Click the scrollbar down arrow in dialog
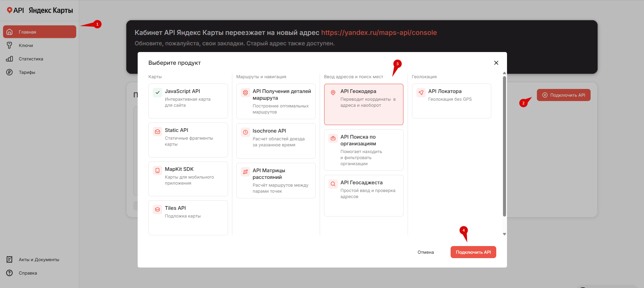Screen dimensions: 644x288 (504, 234)
